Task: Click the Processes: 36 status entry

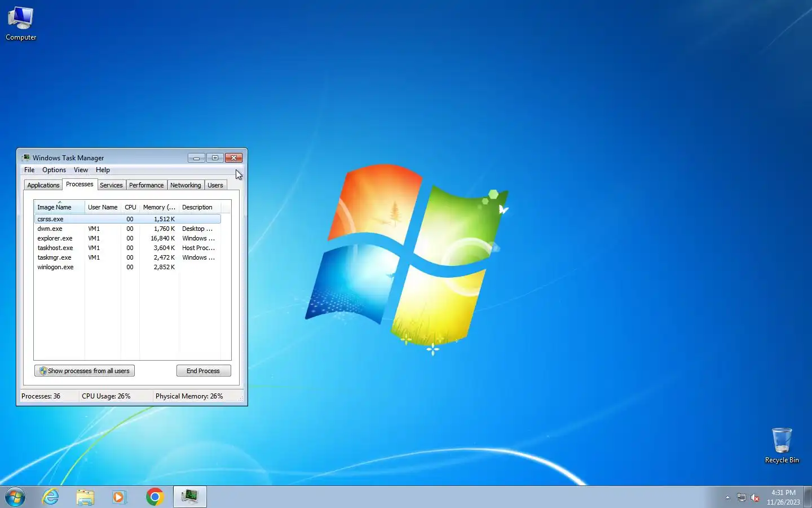Action: coord(41,396)
